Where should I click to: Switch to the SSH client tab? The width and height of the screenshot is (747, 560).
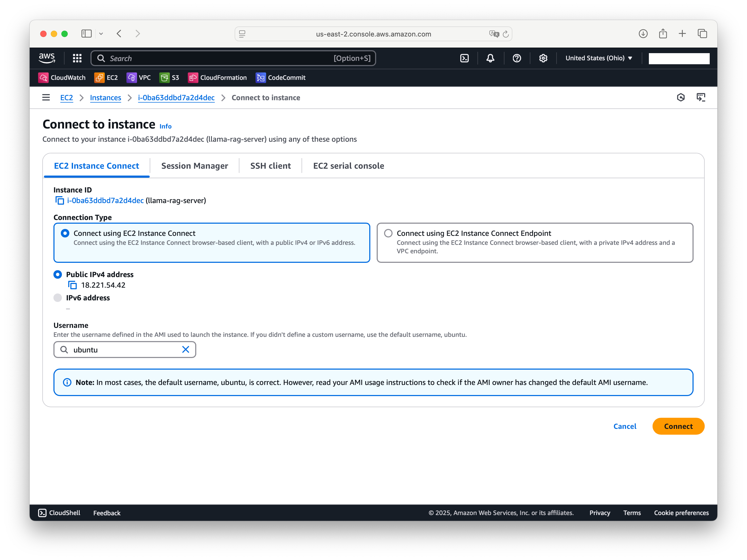coord(271,166)
